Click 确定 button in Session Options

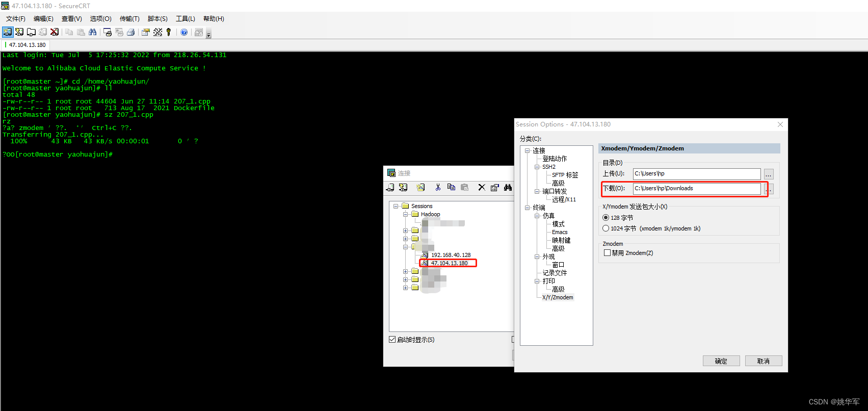[721, 361]
